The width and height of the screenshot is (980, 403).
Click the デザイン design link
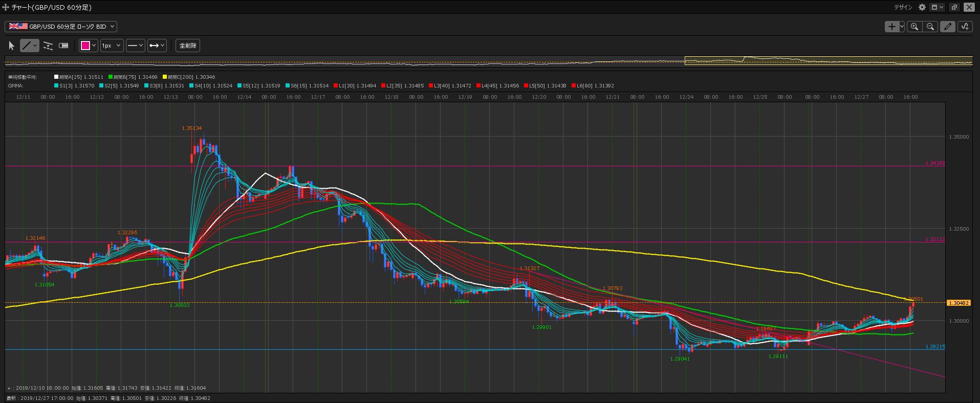(903, 7)
